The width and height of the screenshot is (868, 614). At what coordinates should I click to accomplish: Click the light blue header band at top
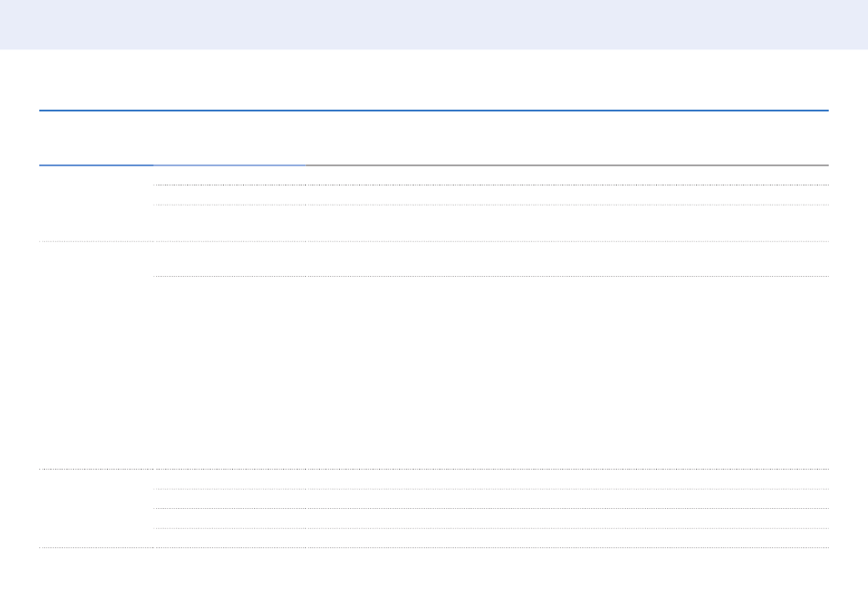point(434,25)
